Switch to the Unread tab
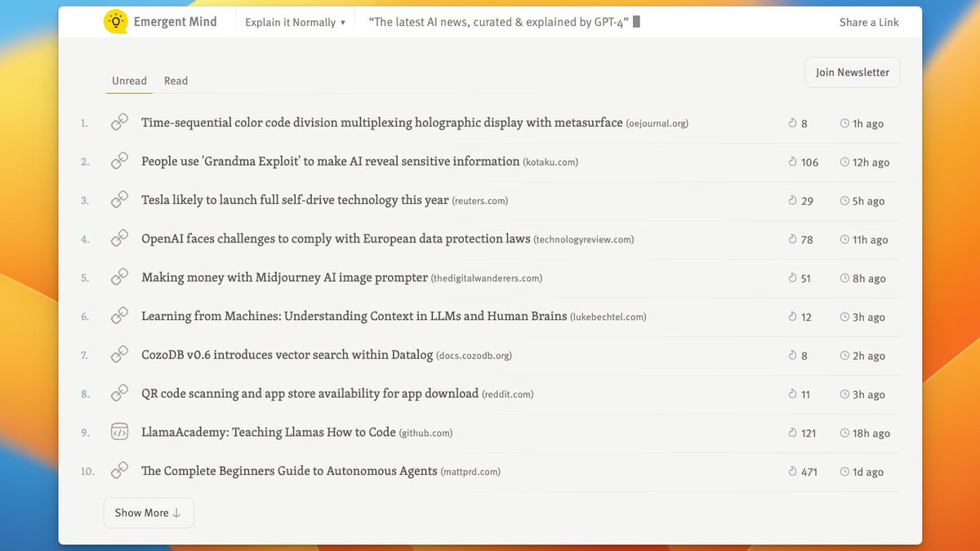The height and width of the screenshot is (551, 980). coord(129,81)
